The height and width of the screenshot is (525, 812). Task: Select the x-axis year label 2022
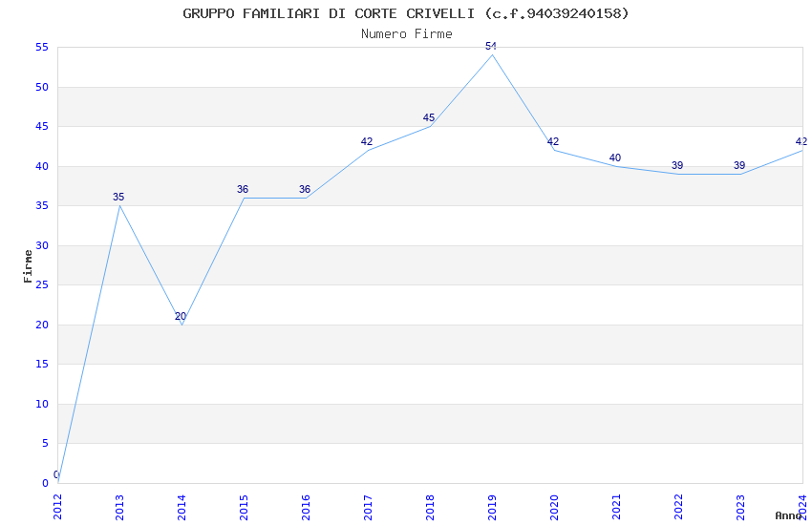pos(679,507)
